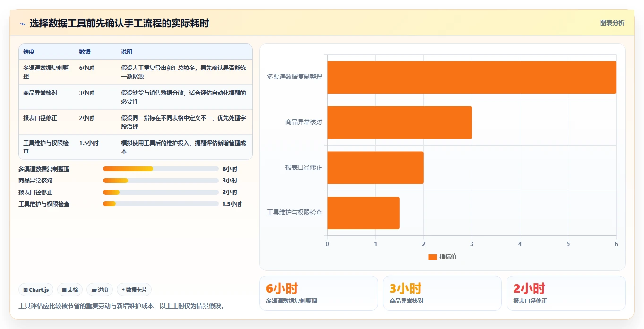Click the 商品异常核对 progress bar

pyautogui.click(x=161, y=181)
